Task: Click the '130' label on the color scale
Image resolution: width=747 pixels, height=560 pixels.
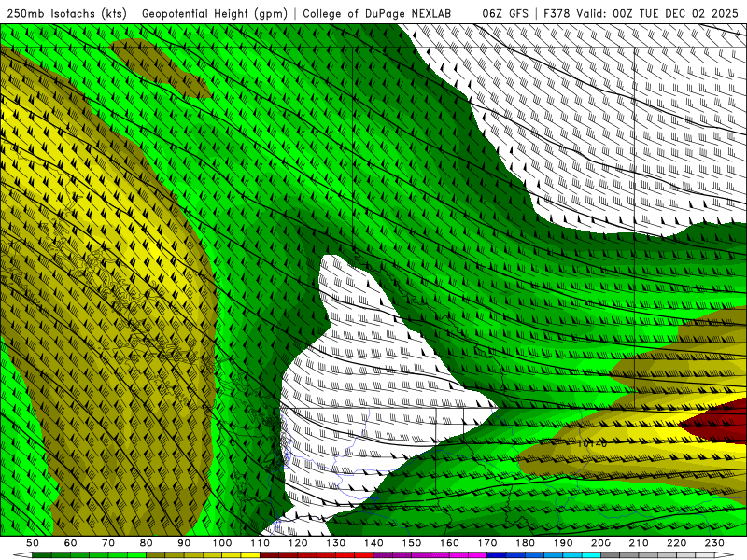Action: point(336,543)
